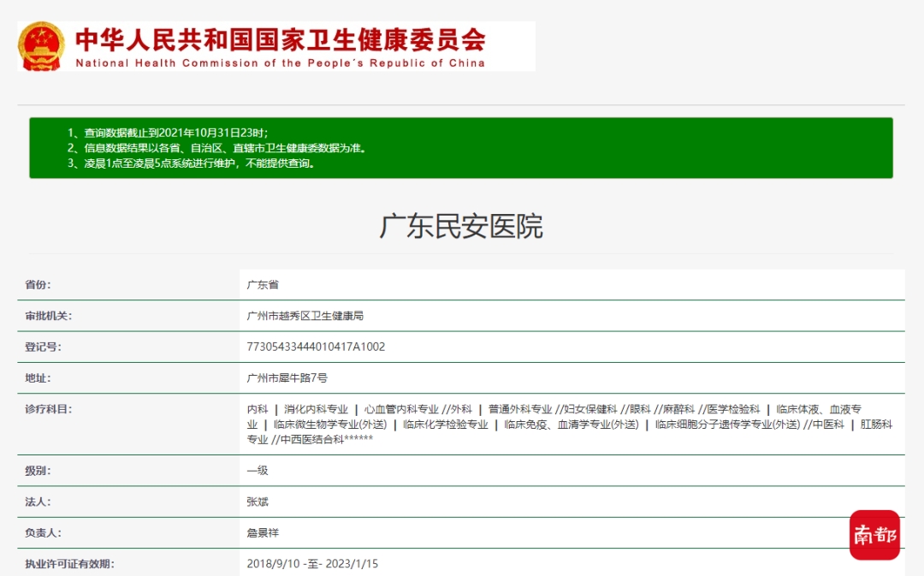Viewport: 924px width, 576px height.
Task: Click 普通外科专业 in the department list
Action: pyautogui.click(x=520, y=409)
